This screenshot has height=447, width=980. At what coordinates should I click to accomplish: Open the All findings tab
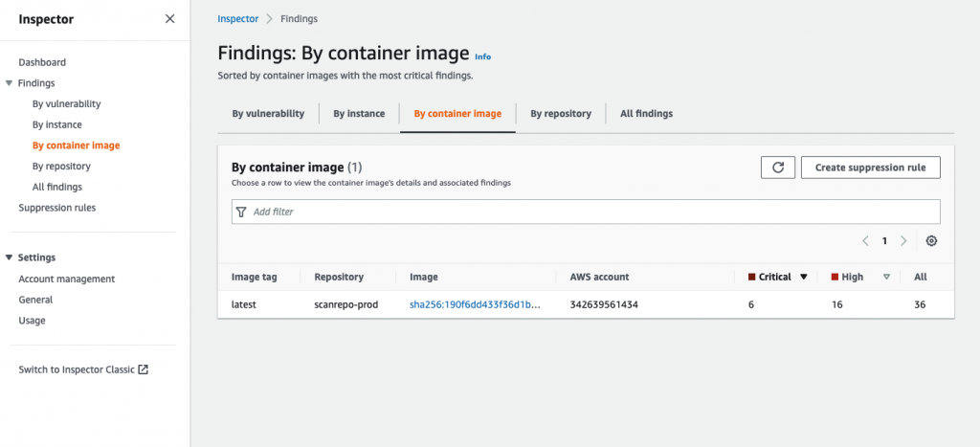646,114
